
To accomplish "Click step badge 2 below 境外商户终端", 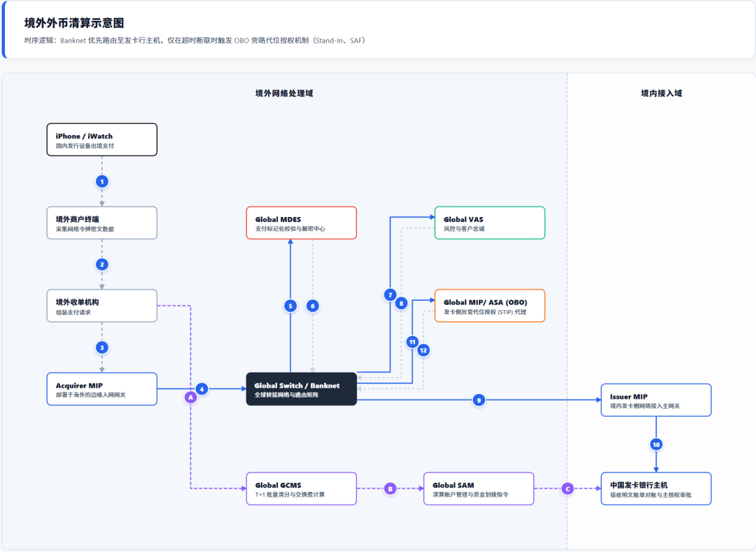I will (x=101, y=264).
